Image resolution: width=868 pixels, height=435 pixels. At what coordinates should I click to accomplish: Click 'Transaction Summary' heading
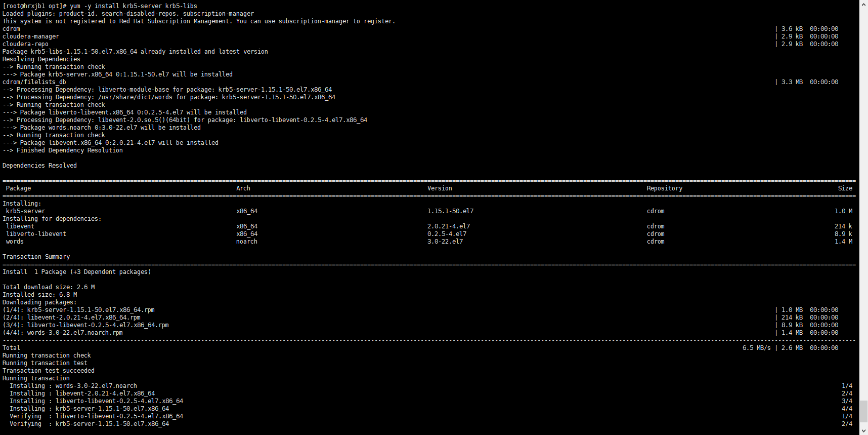[x=36, y=257]
